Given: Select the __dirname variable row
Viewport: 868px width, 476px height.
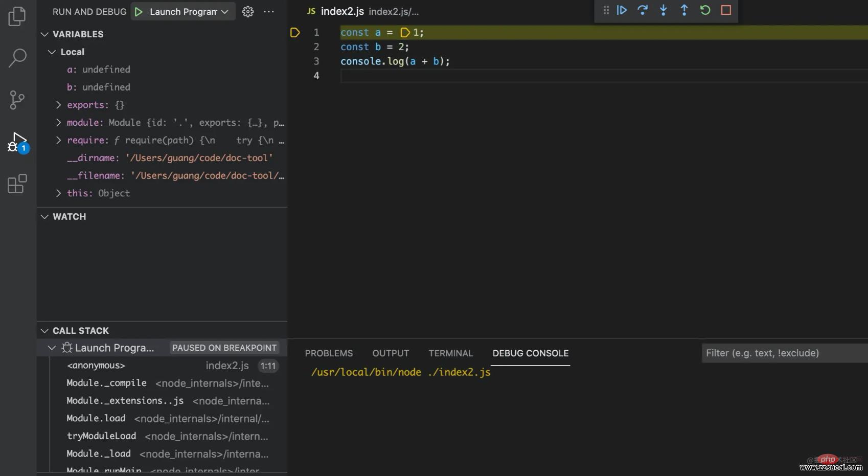Looking at the screenshot, I should tap(162, 158).
